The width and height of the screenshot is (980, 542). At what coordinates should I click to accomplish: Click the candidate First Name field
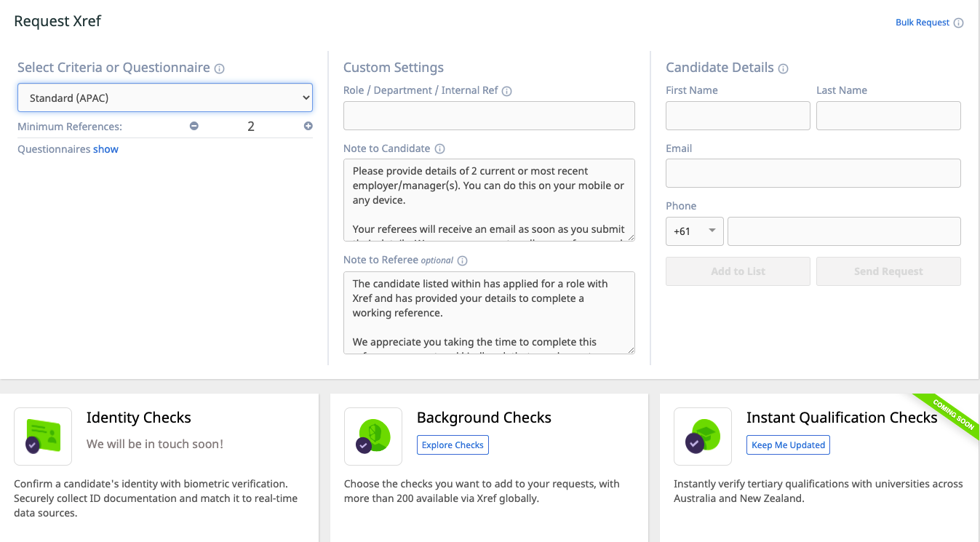738,116
